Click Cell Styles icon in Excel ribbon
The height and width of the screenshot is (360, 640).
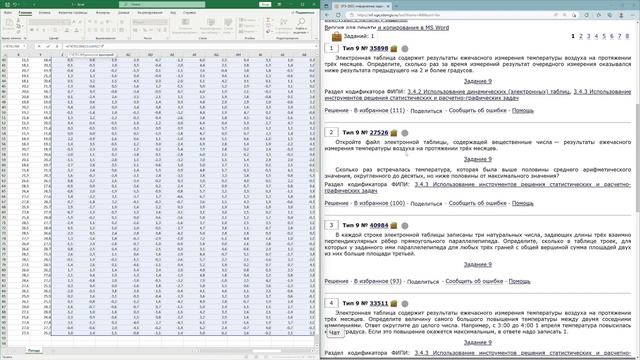pos(228,22)
